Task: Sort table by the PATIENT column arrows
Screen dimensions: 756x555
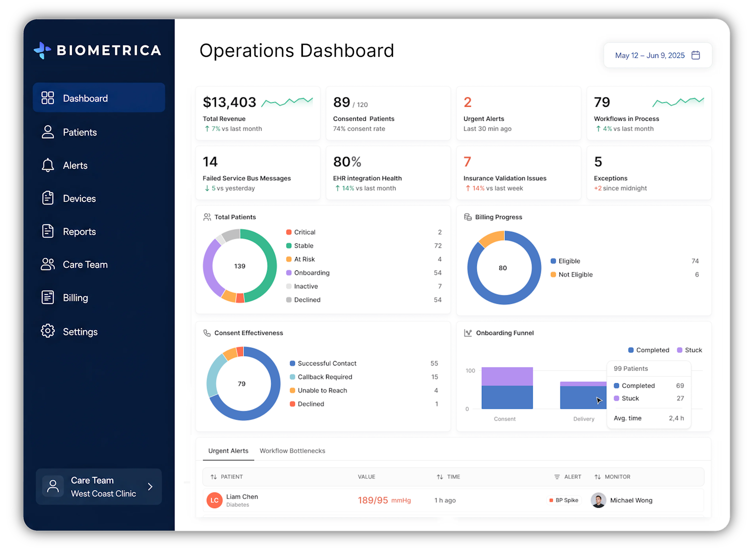Action: (x=214, y=476)
